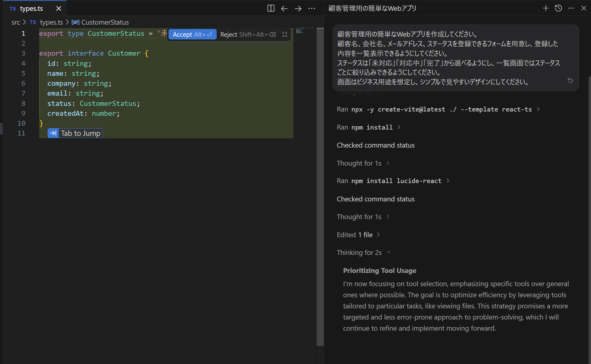Click line number 11 in gutter

[21, 133]
